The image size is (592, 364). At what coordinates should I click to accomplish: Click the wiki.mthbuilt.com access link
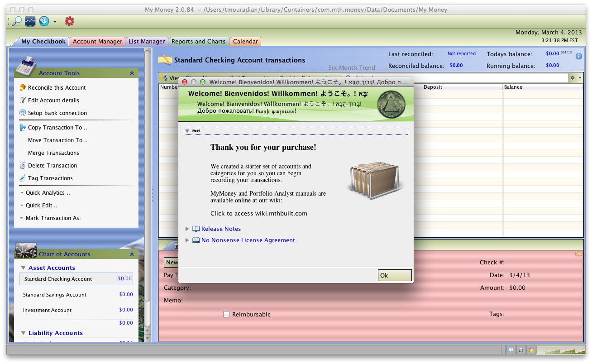259,213
